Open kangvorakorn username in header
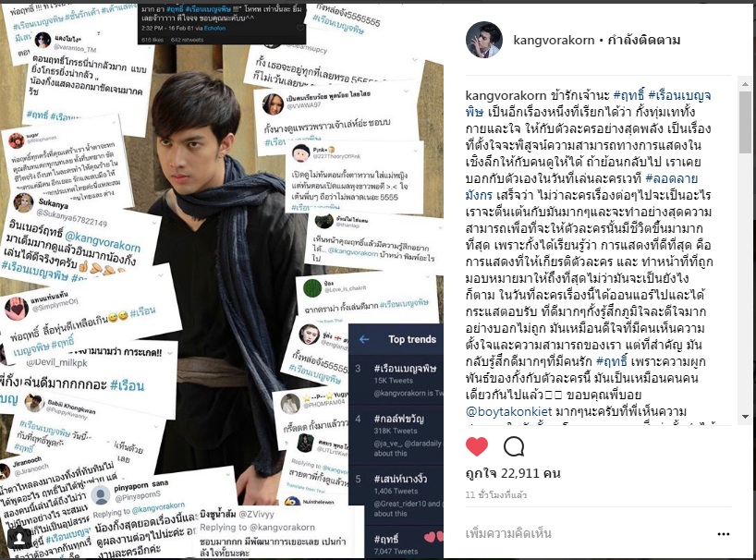 tap(554, 40)
